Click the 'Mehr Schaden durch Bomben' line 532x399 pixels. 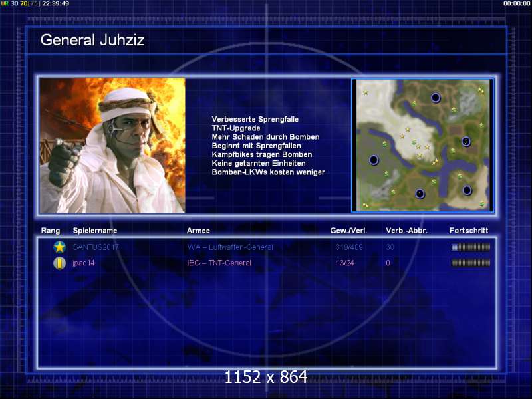pos(265,137)
